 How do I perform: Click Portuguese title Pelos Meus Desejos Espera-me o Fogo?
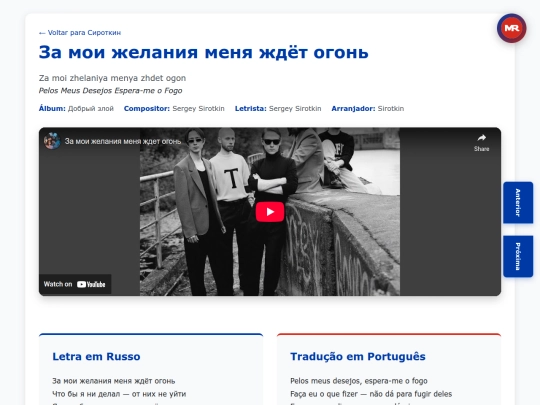coord(111,91)
